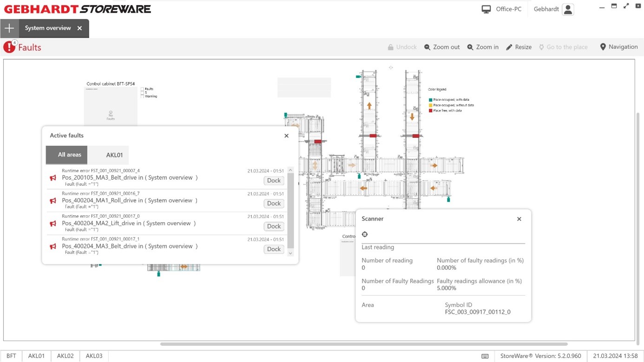Screen dimensions: 644x362
Task: Click 'Faulty readings allowance' 5.000% value
Action: pyautogui.click(x=447, y=288)
